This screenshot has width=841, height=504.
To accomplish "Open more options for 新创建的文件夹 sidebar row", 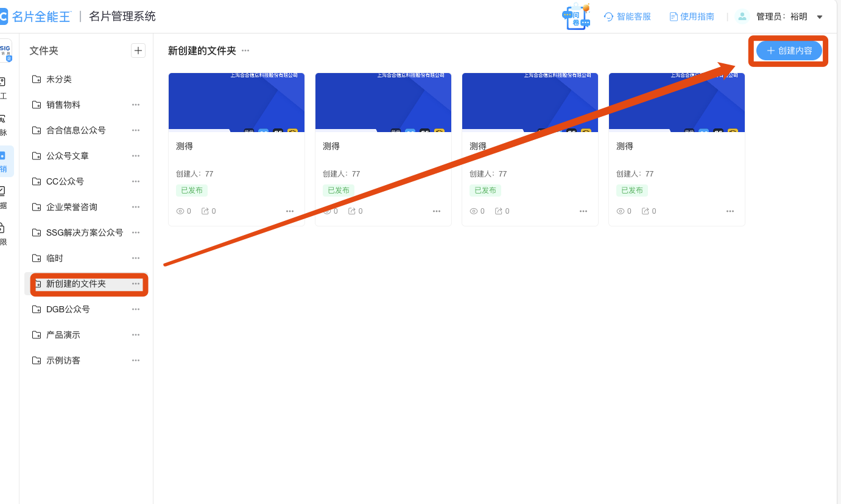I will tap(136, 284).
